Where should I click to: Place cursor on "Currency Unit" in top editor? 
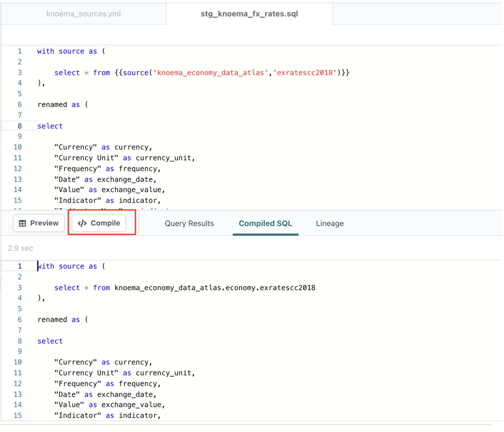click(86, 158)
